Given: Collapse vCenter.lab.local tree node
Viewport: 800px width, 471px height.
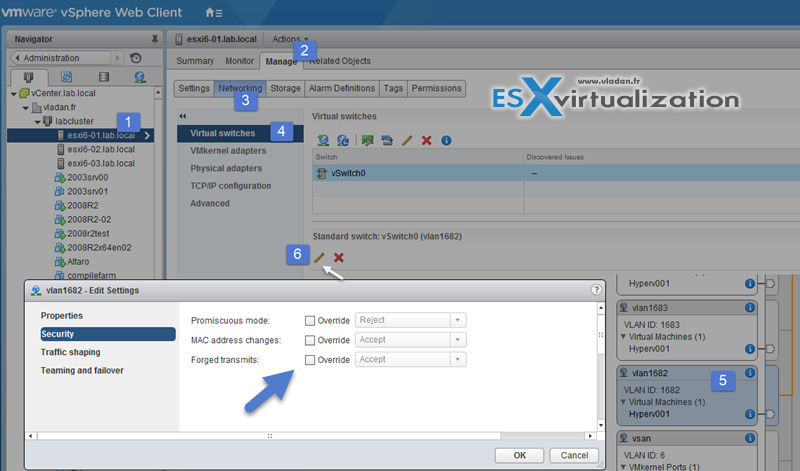Looking at the screenshot, I should pyautogui.click(x=14, y=93).
